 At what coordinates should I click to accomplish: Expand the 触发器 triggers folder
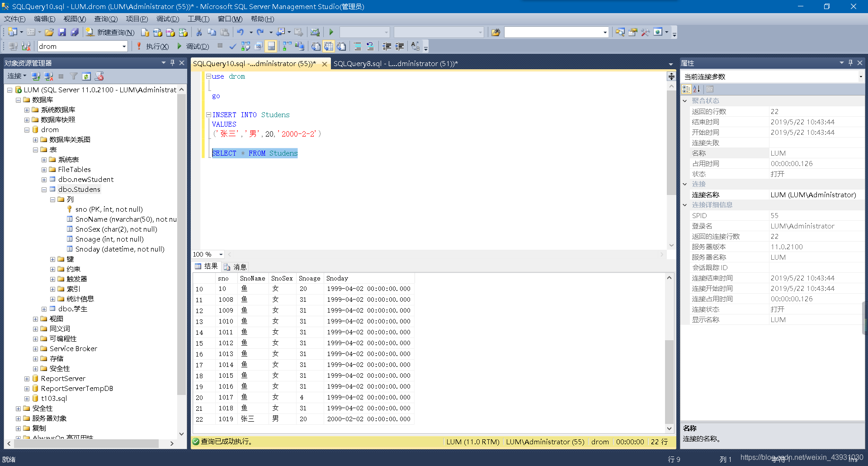(x=52, y=279)
